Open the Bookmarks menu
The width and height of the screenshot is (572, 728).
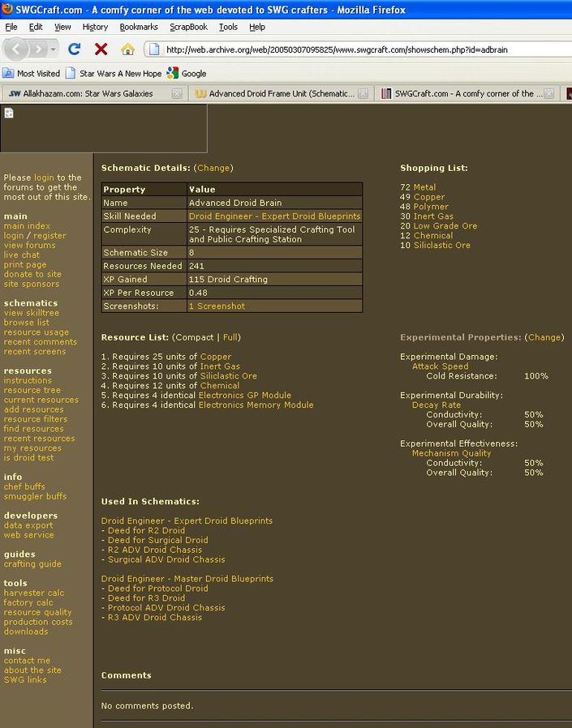(x=139, y=27)
